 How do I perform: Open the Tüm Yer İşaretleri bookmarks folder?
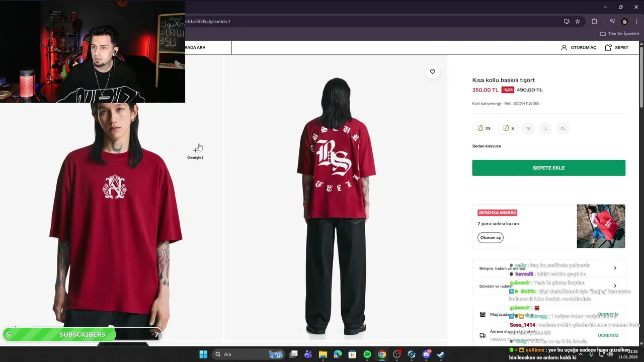point(619,34)
